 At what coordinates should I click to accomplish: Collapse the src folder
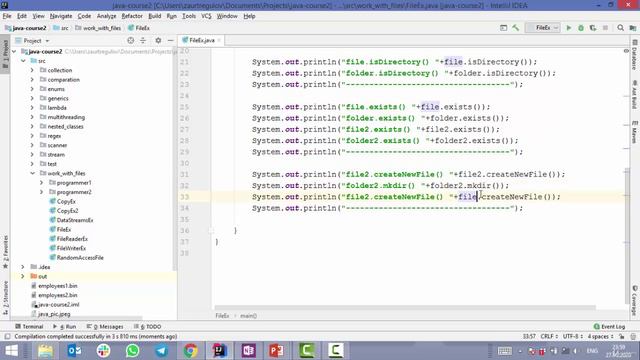(23, 61)
